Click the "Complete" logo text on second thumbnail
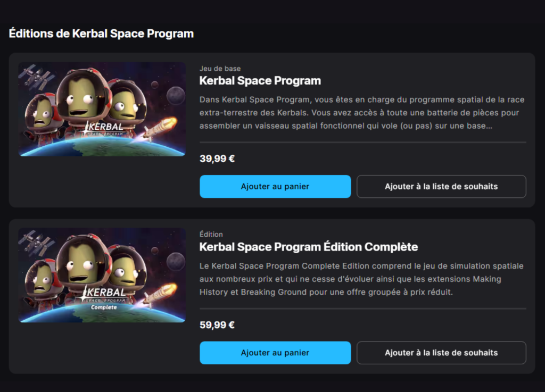545x392 pixels. click(104, 307)
